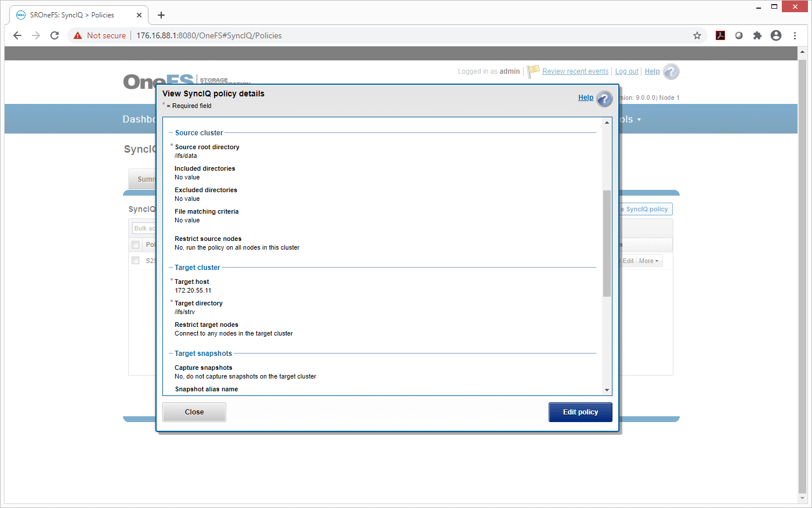The image size is (812, 508).
Task: Click the yellow flag events icon
Action: 533,71
